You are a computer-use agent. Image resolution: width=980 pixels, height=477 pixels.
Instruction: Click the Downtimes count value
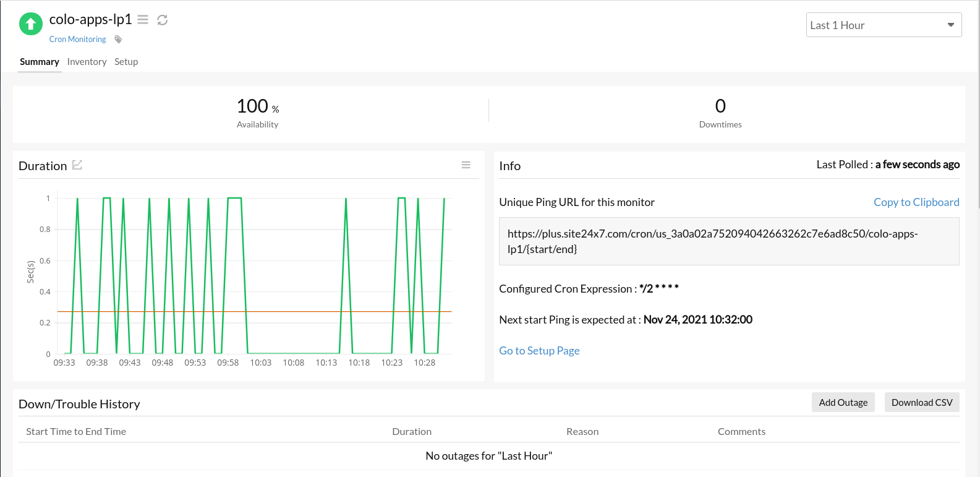720,106
